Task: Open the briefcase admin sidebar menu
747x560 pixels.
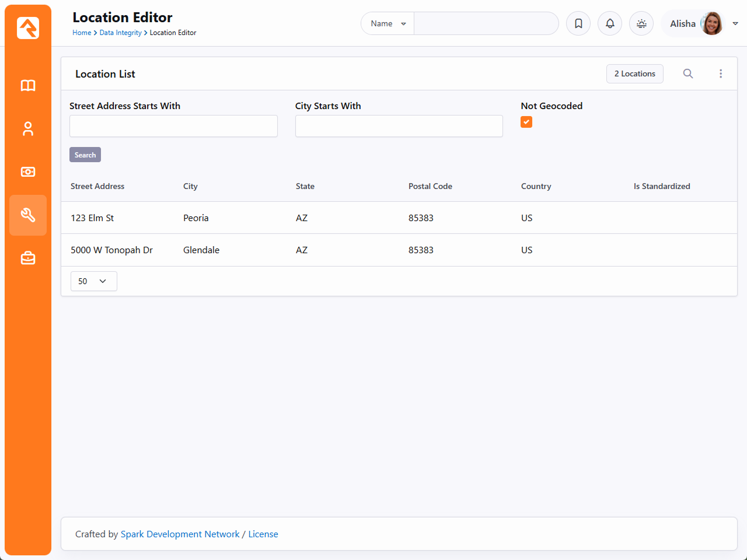Action: [x=28, y=258]
